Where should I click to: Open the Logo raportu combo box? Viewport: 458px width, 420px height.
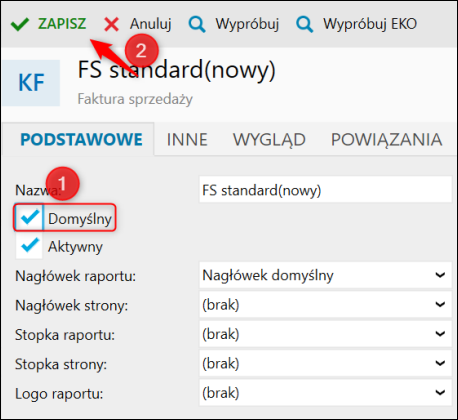pos(325,392)
